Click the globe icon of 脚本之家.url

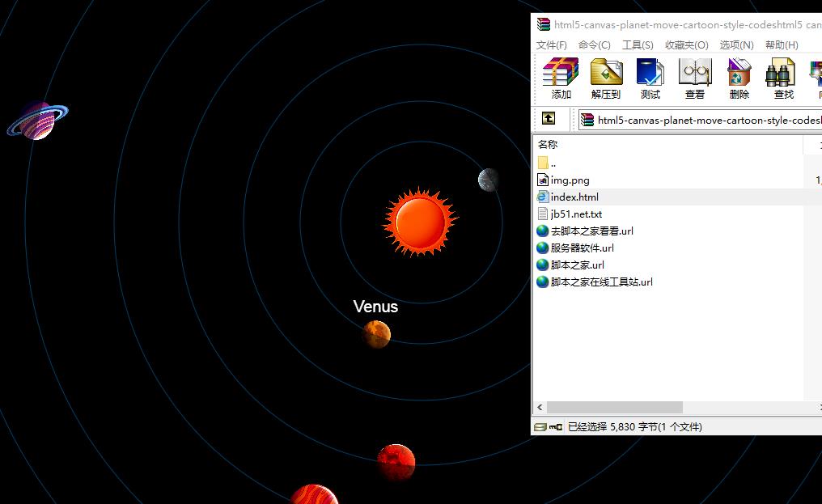pyautogui.click(x=543, y=265)
